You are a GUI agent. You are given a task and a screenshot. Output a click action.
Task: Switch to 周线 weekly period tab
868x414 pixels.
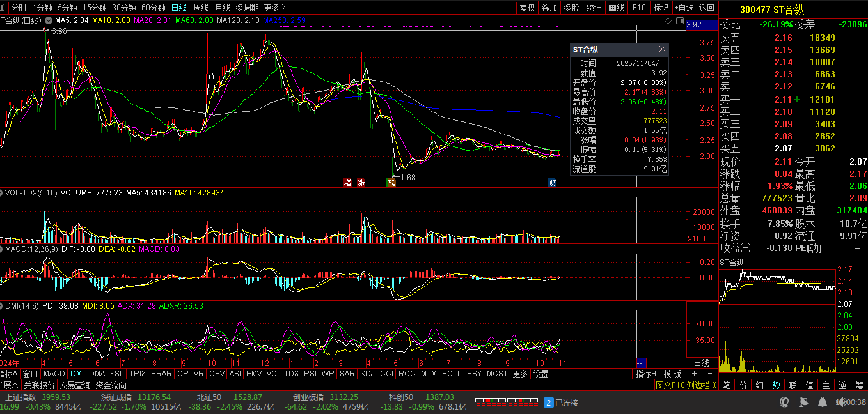[x=200, y=8]
